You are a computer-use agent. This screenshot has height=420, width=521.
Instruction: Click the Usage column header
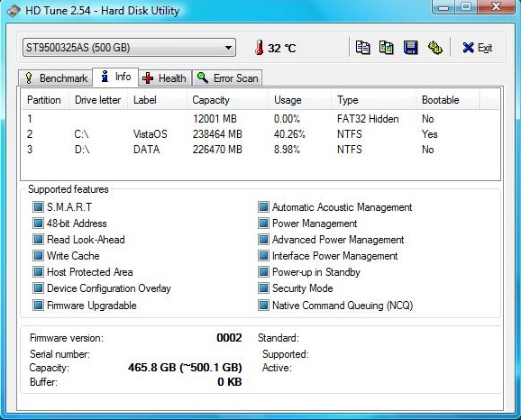pos(299,100)
